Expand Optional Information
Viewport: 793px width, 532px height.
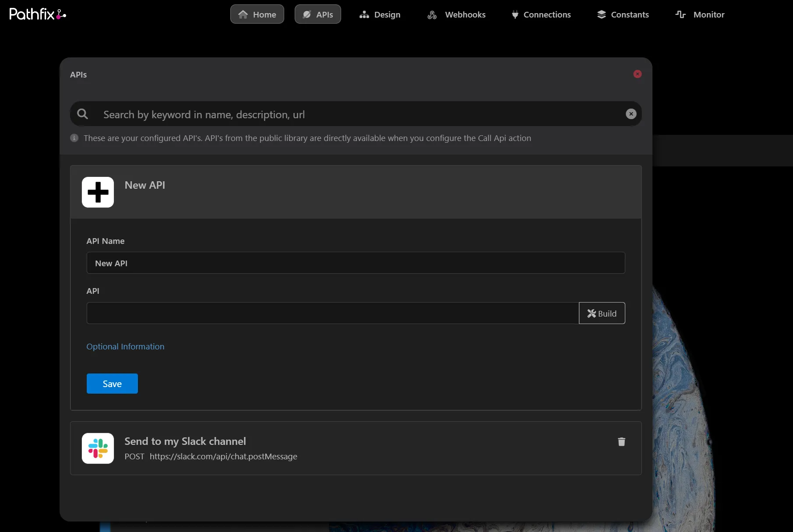click(125, 346)
